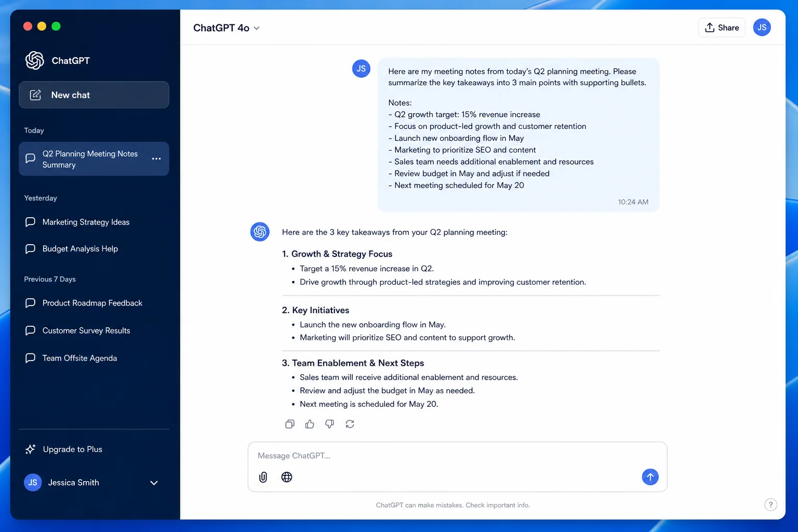
Task: Click the bullet Target a 15% revenue increase in Q2
Action: pos(367,269)
